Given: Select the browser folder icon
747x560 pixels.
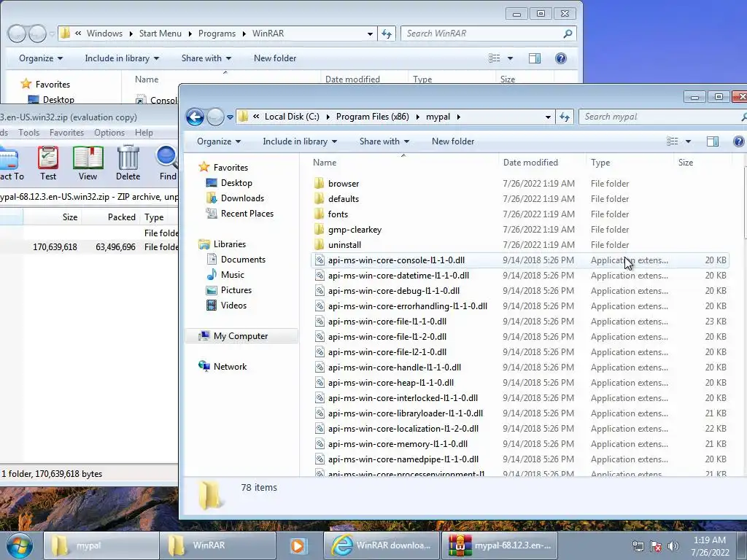Looking at the screenshot, I should 320,183.
